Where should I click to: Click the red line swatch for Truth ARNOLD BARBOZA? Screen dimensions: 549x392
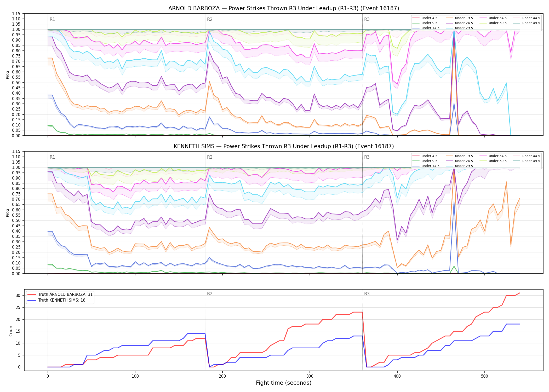tap(31, 295)
